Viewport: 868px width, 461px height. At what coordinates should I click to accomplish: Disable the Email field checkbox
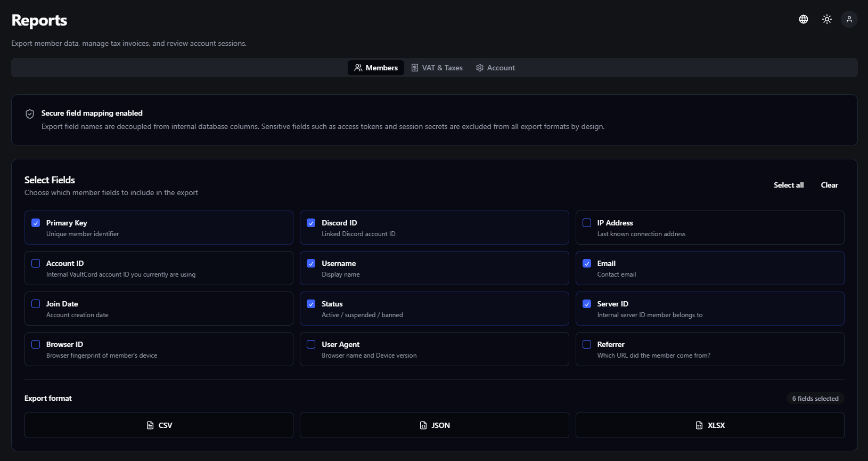point(587,263)
